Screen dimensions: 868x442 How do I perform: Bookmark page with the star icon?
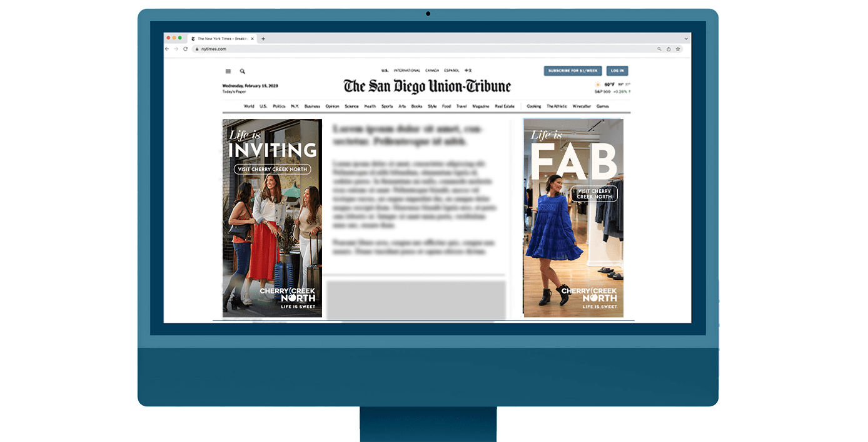tap(678, 49)
